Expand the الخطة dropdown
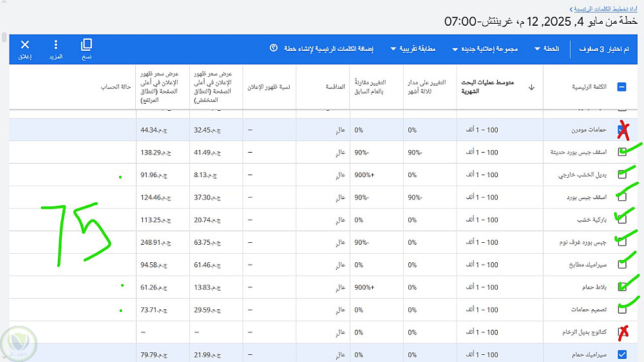644x362 pixels. (546, 49)
